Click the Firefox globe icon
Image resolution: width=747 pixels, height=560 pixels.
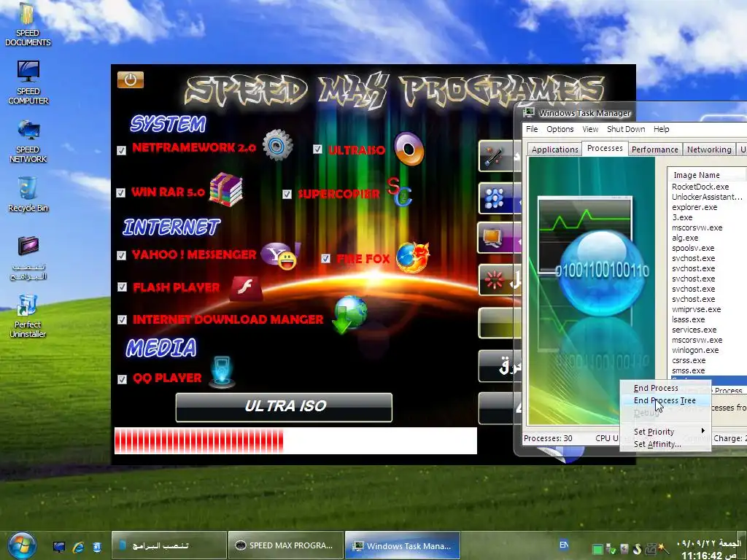[413, 257]
